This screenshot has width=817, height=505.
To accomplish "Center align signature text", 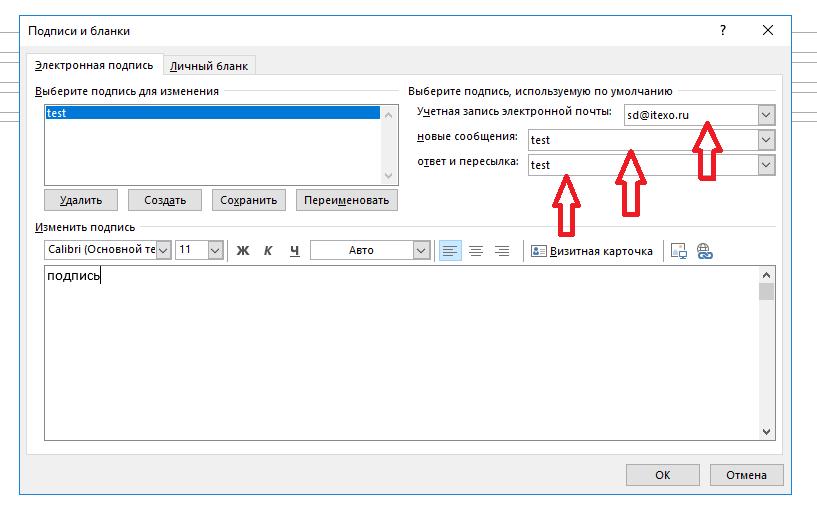I will [476, 251].
